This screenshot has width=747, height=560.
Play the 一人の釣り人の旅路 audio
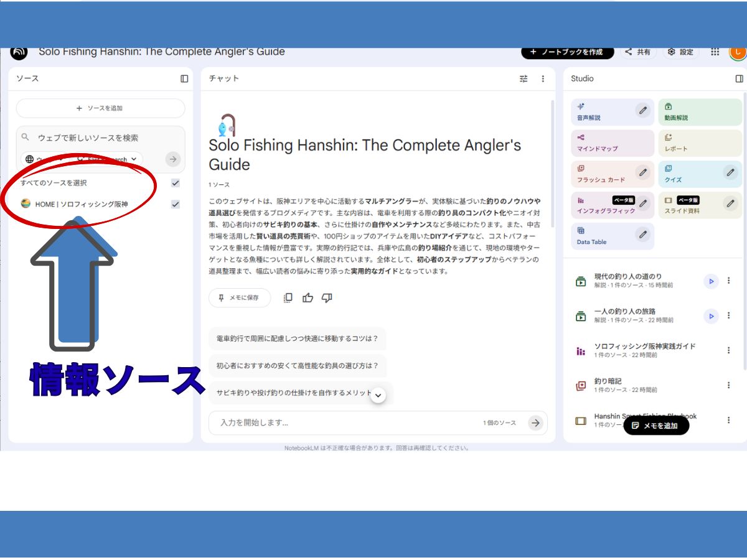pyautogui.click(x=711, y=316)
